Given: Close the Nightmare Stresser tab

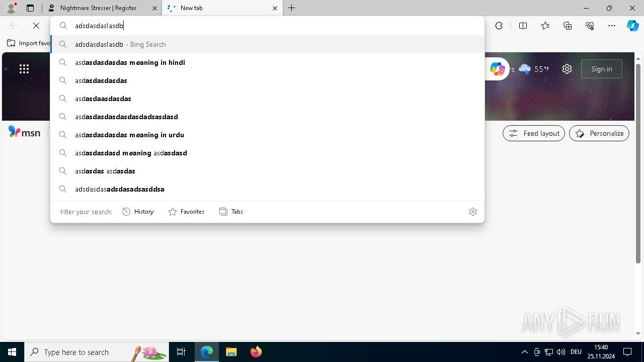Looking at the screenshot, I should [154, 8].
